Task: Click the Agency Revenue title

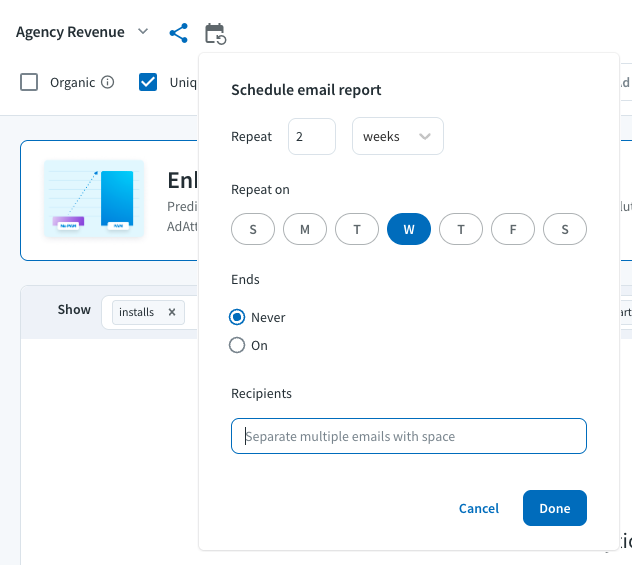Action: [x=70, y=32]
